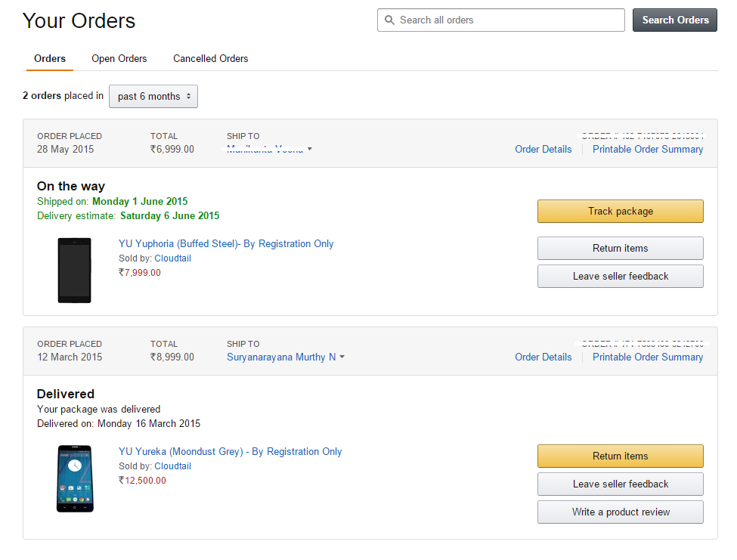737x560 pixels.
Task: Expand the past 6 months dropdown
Action: pyautogui.click(x=153, y=96)
